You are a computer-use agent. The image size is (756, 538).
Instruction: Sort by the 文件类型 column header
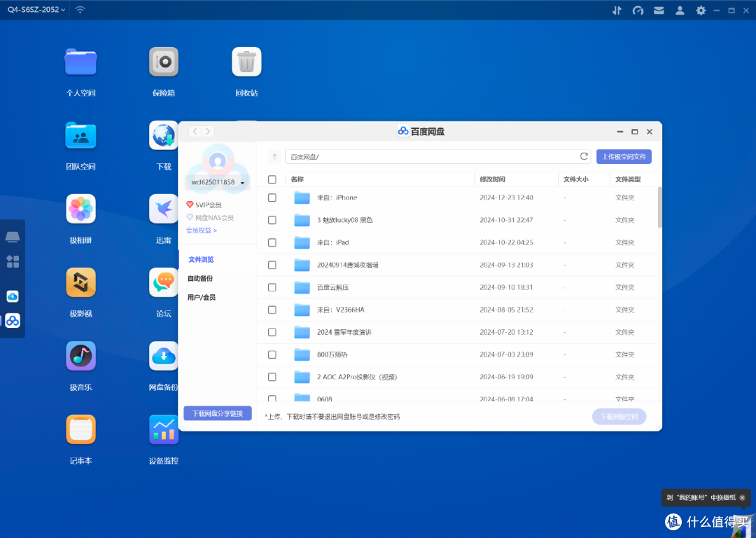pos(628,179)
